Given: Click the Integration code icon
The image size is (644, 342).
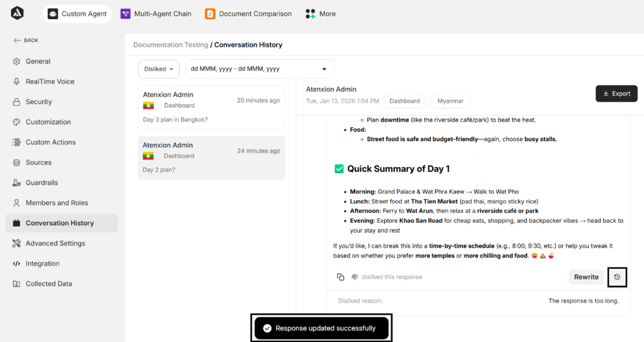Looking at the screenshot, I should (16, 263).
